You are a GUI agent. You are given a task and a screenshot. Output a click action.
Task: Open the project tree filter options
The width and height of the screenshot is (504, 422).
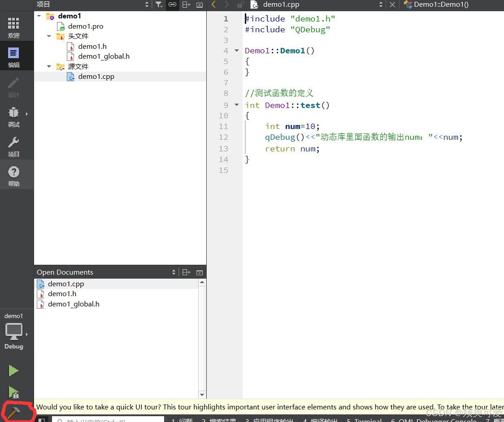pyautogui.click(x=159, y=4)
